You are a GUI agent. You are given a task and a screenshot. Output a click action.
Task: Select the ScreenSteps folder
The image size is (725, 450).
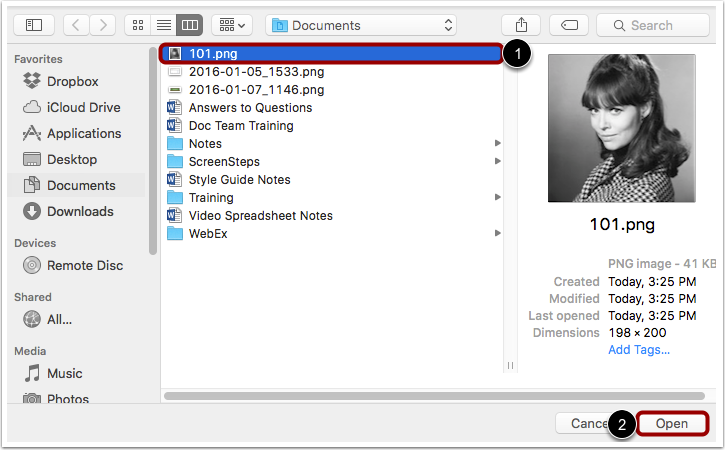pos(331,161)
